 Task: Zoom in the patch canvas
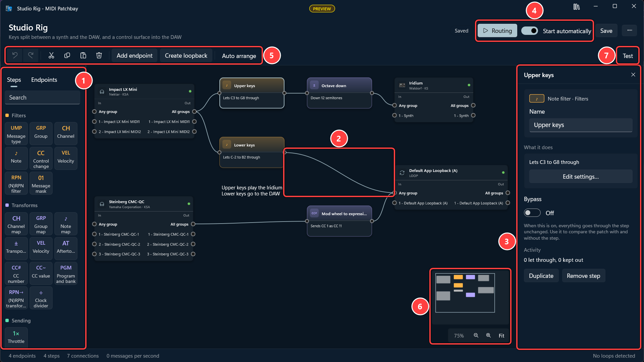[488, 336]
